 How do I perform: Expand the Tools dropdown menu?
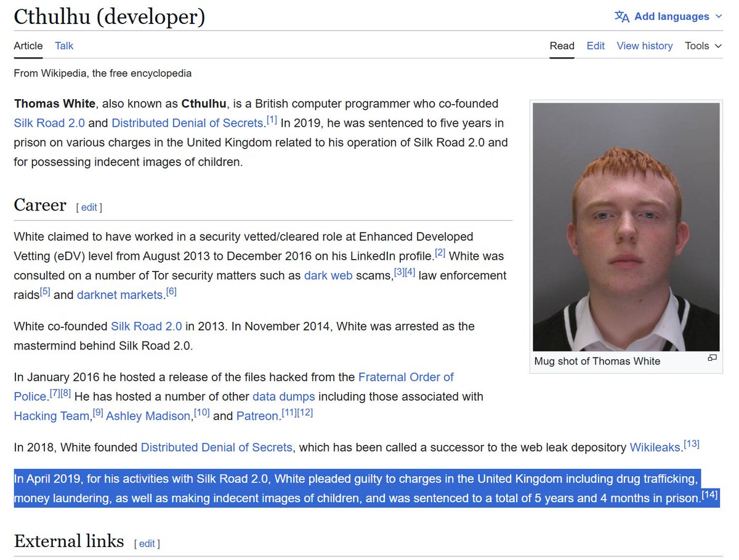[x=703, y=46]
